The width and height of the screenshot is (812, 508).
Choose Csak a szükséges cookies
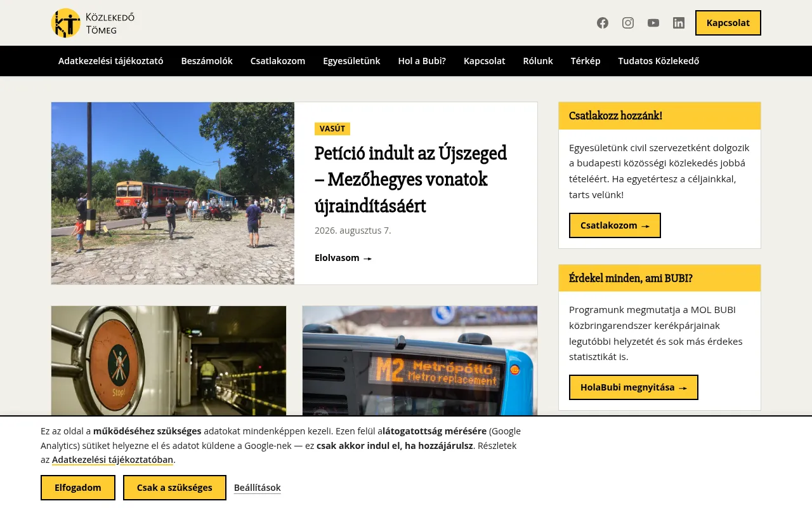point(174,488)
